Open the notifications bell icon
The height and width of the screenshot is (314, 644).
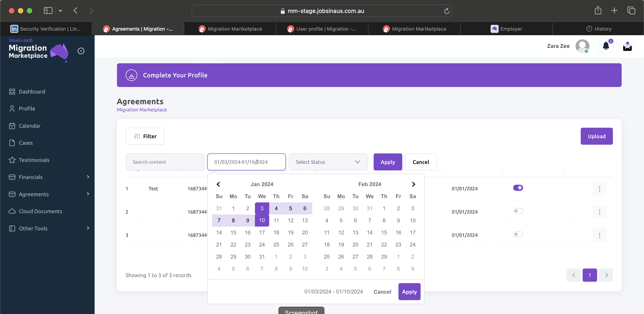pos(606,46)
